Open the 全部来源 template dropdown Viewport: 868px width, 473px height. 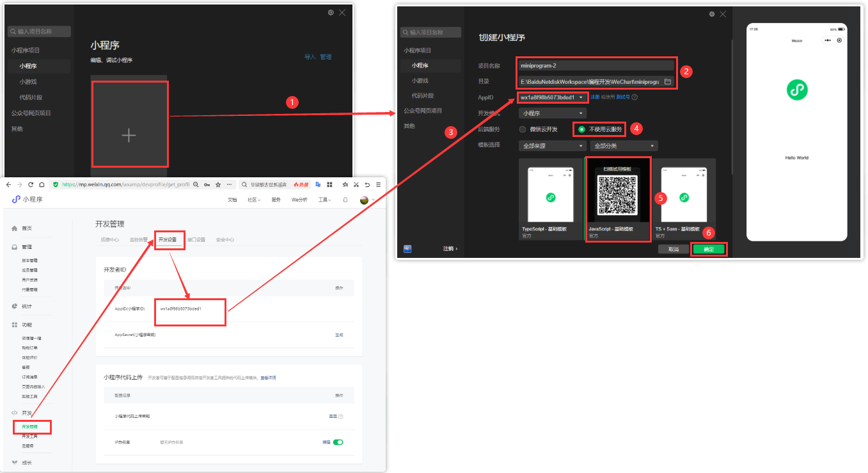point(553,146)
